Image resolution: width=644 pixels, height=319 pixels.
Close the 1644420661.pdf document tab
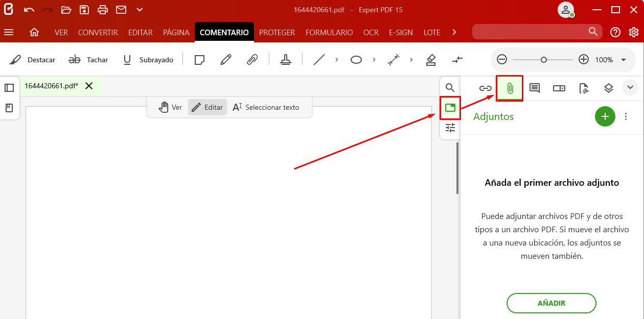coord(89,86)
